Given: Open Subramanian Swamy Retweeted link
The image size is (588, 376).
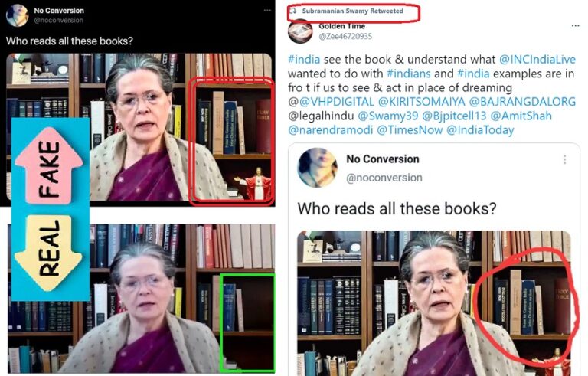Looking at the screenshot, I should click(x=353, y=11).
